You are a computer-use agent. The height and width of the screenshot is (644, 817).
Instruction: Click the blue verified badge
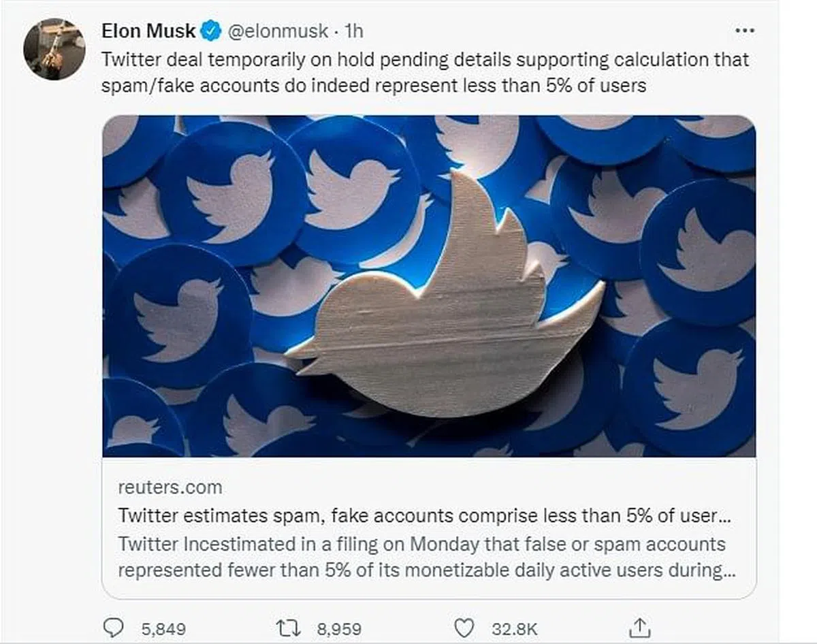pyautogui.click(x=211, y=31)
